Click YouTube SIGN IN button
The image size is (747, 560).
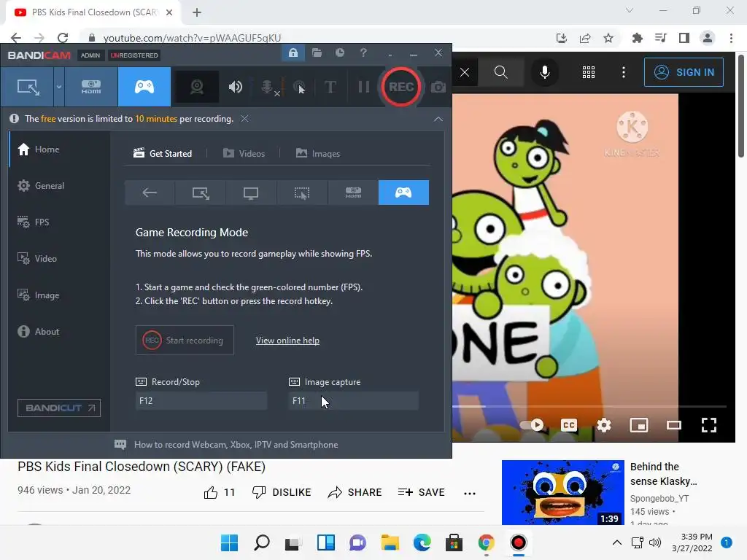pyautogui.click(x=684, y=72)
